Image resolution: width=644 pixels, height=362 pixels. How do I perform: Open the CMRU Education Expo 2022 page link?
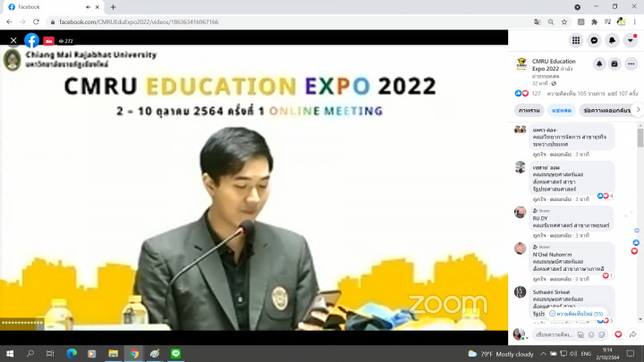pos(554,65)
